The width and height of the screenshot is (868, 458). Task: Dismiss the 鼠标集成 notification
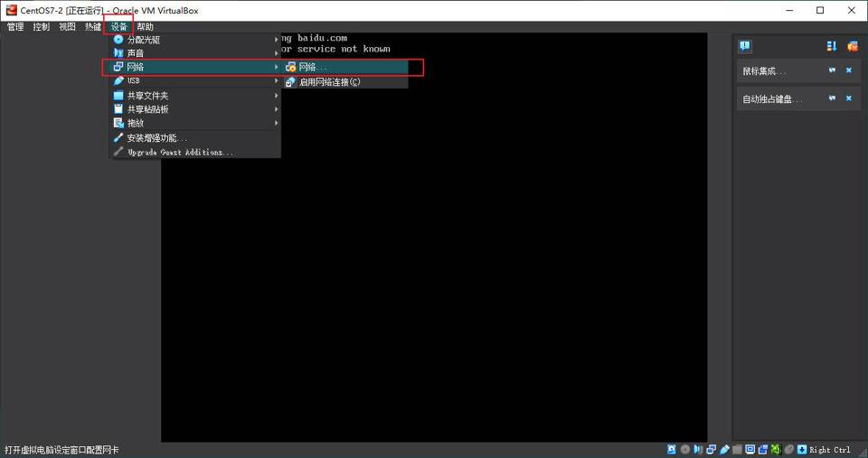click(x=848, y=70)
